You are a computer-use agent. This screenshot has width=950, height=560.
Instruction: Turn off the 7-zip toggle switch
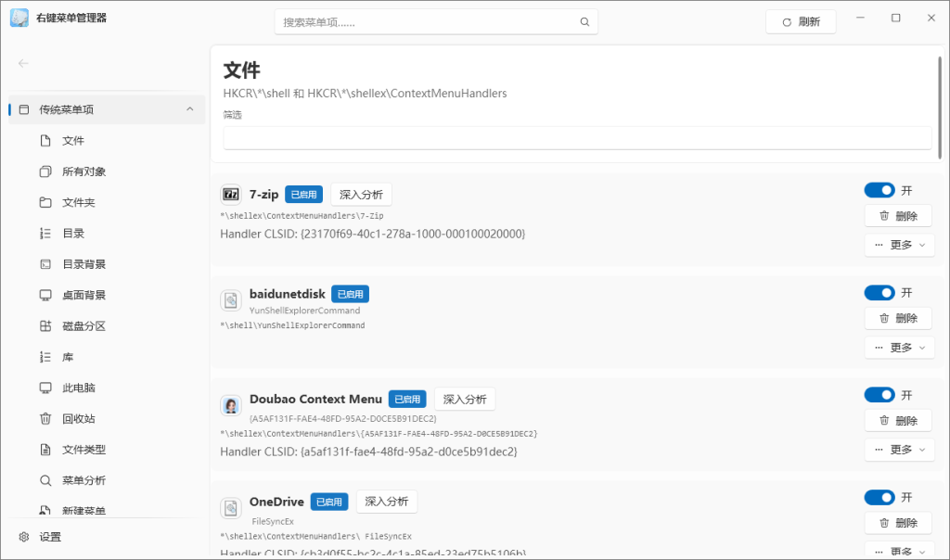tap(879, 190)
